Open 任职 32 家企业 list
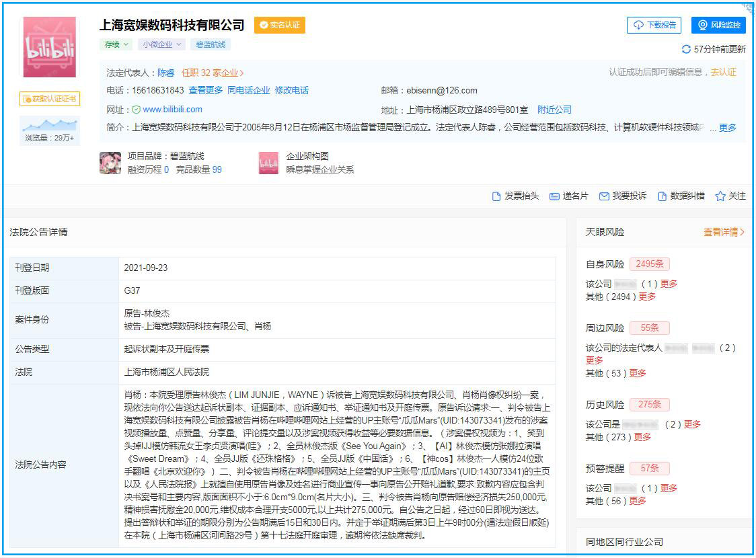The width and height of the screenshot is (756, 558). (213, 73)
